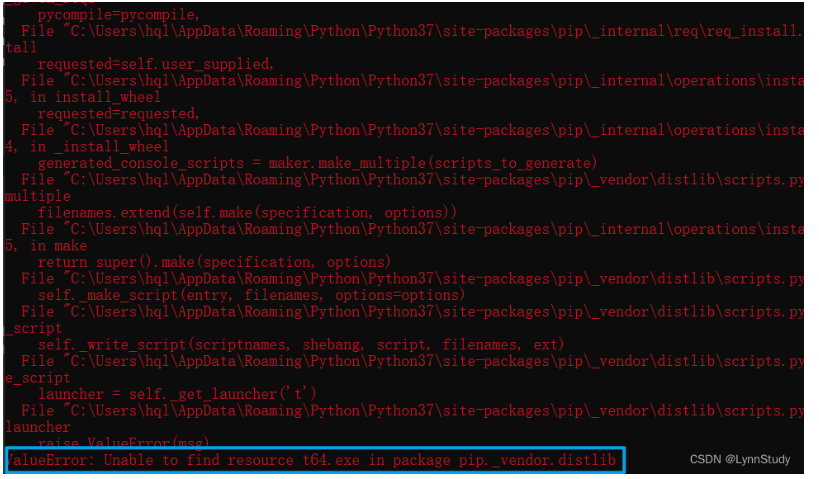The image size is (819, 479).
Task: Click the launcher = self._get_launcher('t') line
Action: pyautogui.click(x=177, y=394)
